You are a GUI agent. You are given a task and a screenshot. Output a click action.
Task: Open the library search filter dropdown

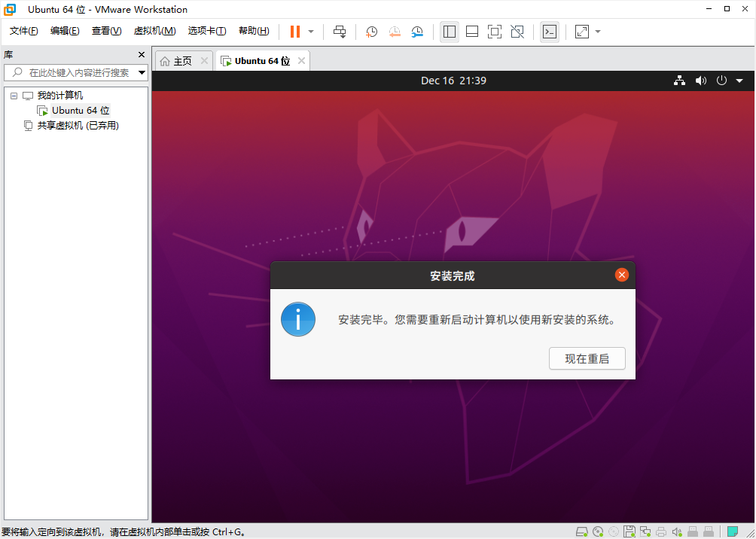coord(142,73)
